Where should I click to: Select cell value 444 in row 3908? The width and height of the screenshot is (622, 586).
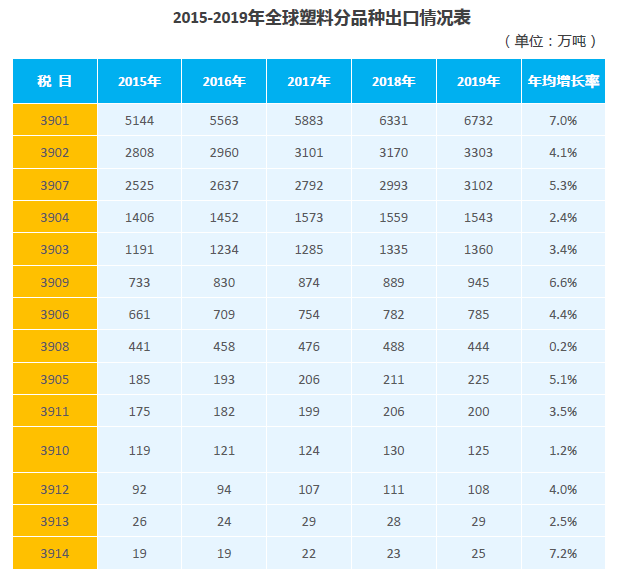pyautogui.click(x=479, y=346)
